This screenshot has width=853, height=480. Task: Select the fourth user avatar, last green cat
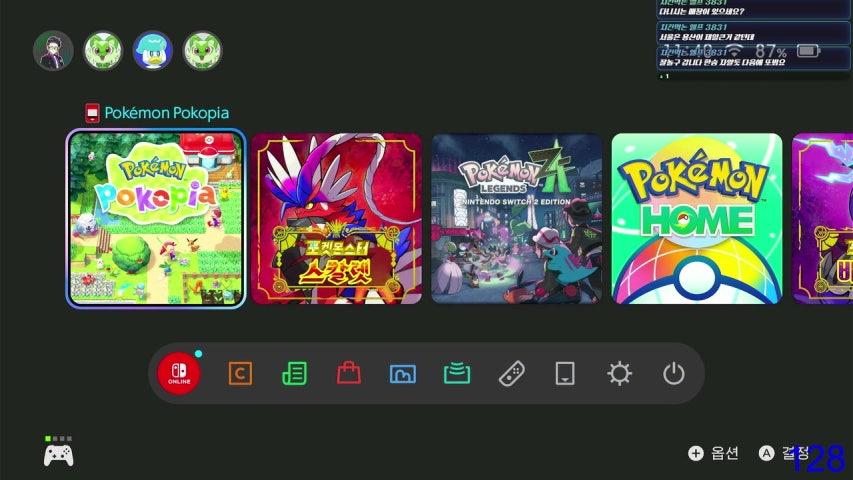coord(202,50)
